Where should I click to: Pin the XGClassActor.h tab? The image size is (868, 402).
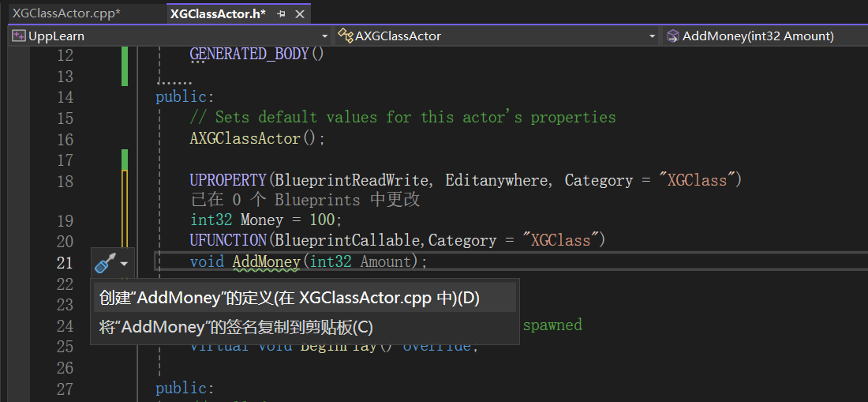point(281,14)
